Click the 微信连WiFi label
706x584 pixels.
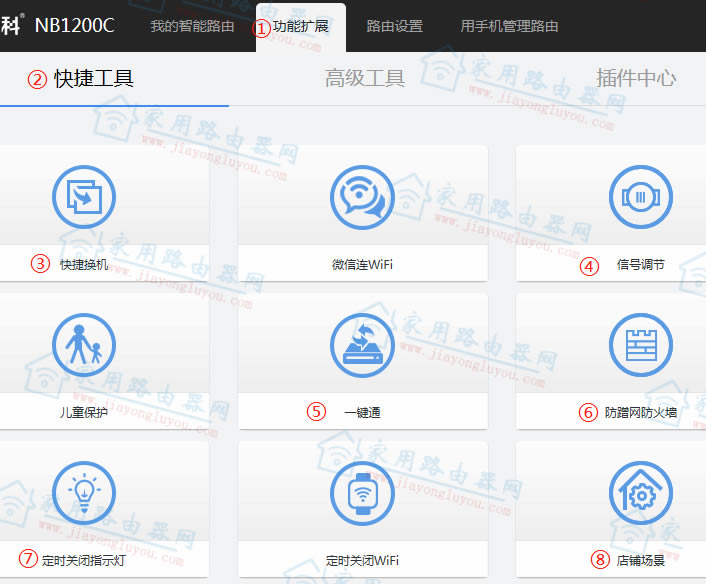point(362,264)
